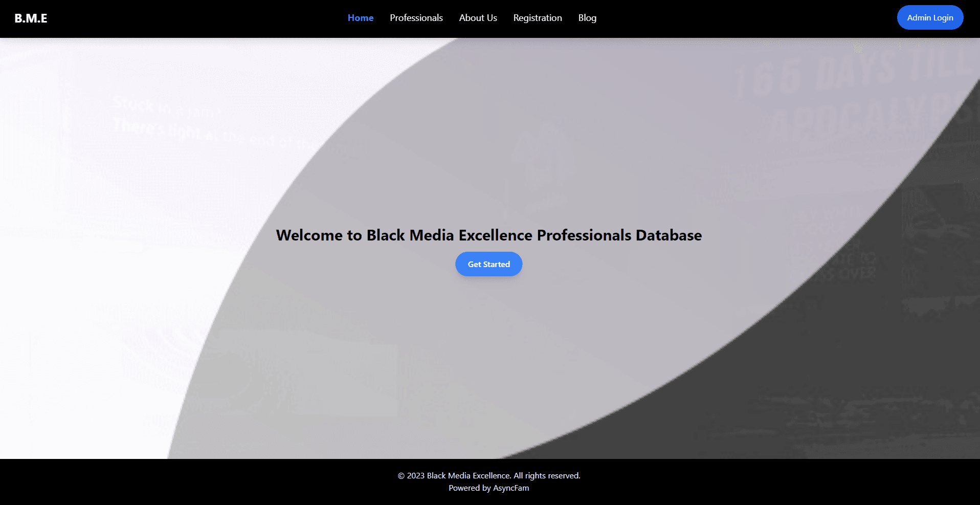Open Blog from the top navigation bar
The width and height of the screenshot is (980, 505).
tap(587, 17)
